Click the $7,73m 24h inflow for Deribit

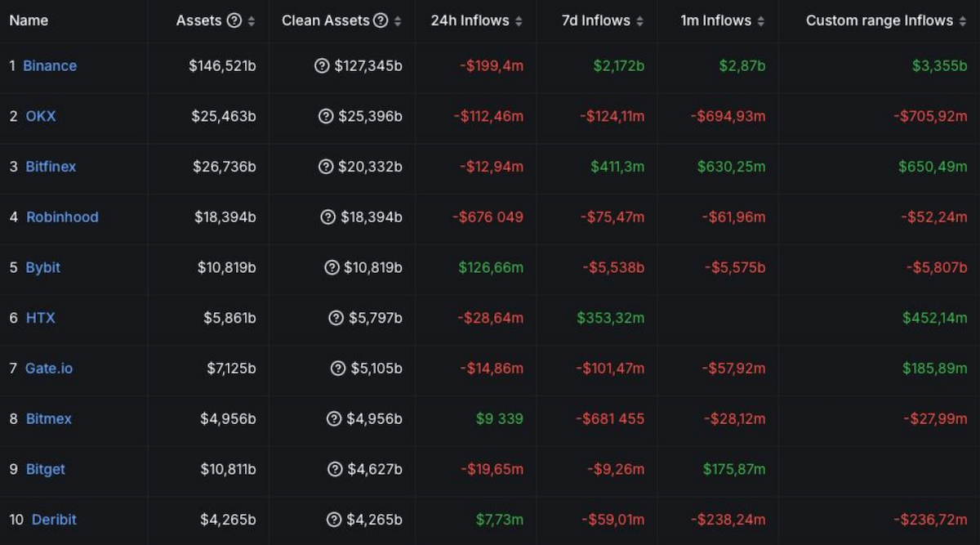click(500, 520)
